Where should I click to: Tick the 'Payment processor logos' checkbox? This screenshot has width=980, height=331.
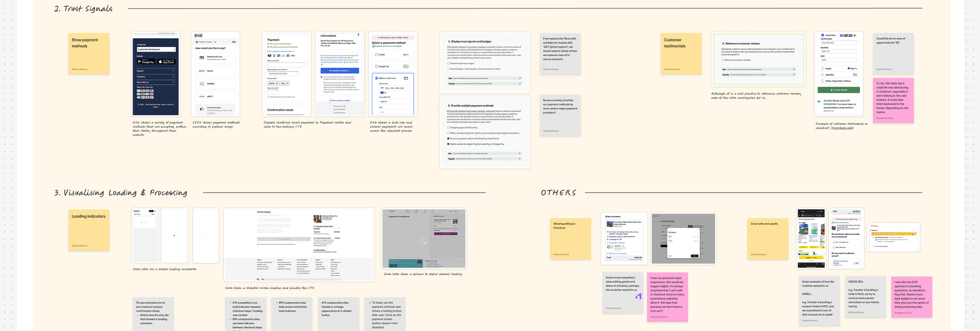[448, 63]
